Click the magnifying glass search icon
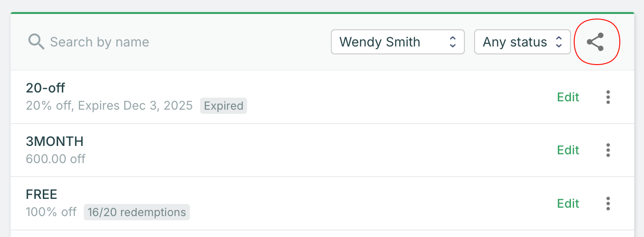The height and width of the screenshot is (237, 644). click(36, 42)
